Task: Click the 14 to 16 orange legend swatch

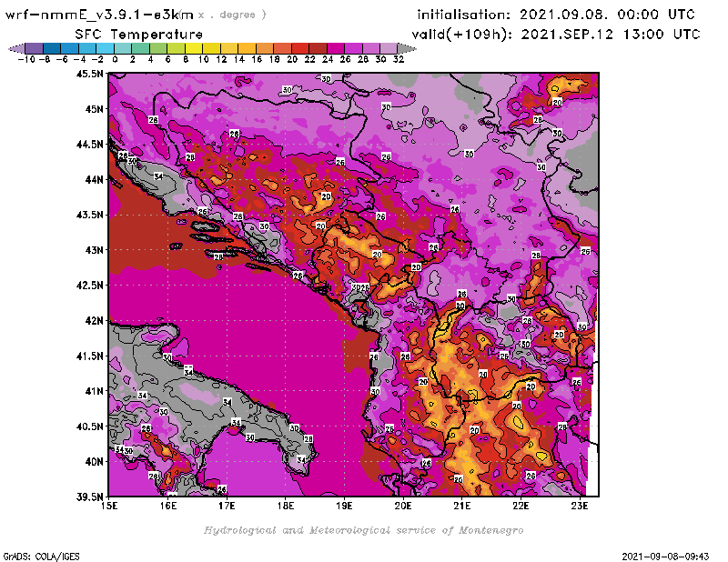Action: click(248, 48)
